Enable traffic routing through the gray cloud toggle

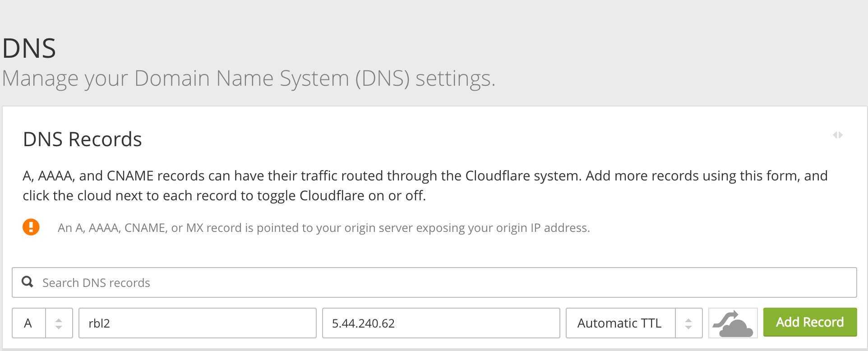pyautogui.click(x=732, y=323)
